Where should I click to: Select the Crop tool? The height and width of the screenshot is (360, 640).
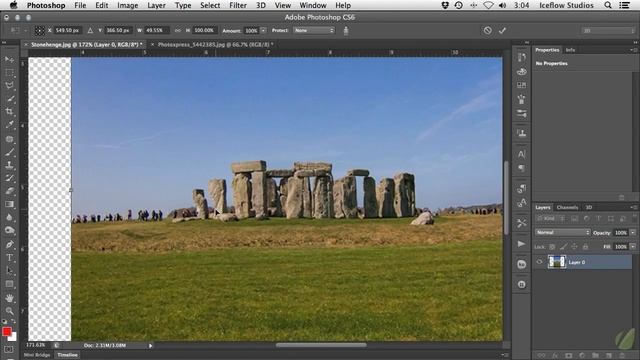coord(9,111)
